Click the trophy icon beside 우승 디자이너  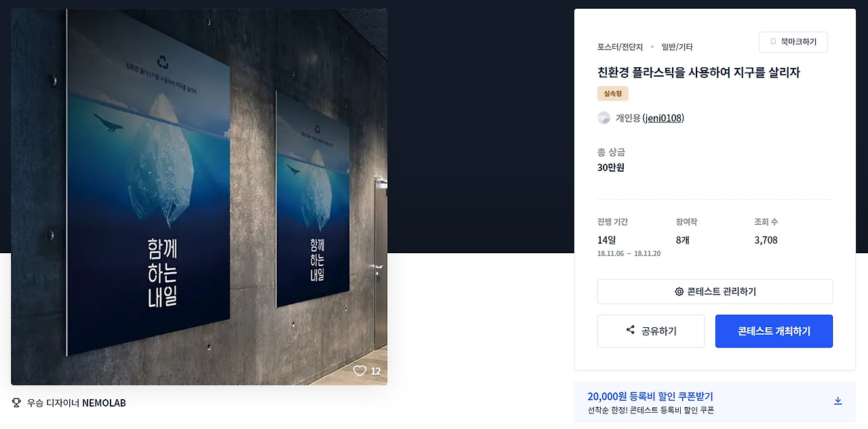coord(16,403)
